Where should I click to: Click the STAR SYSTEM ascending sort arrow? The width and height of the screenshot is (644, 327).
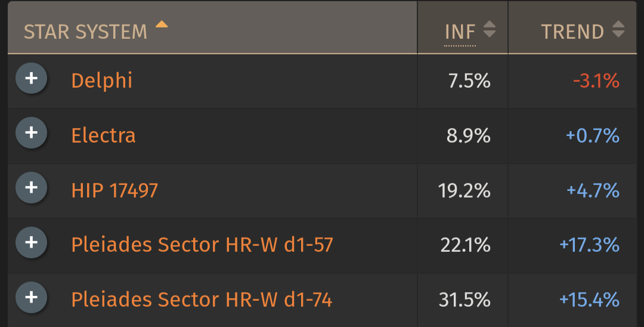(162, 24)
